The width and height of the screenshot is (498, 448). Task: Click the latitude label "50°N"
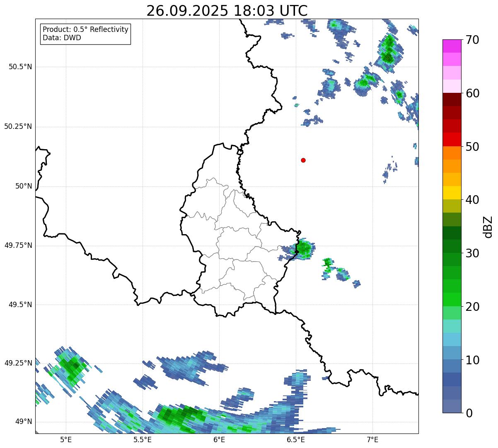(x=24, y=186)
